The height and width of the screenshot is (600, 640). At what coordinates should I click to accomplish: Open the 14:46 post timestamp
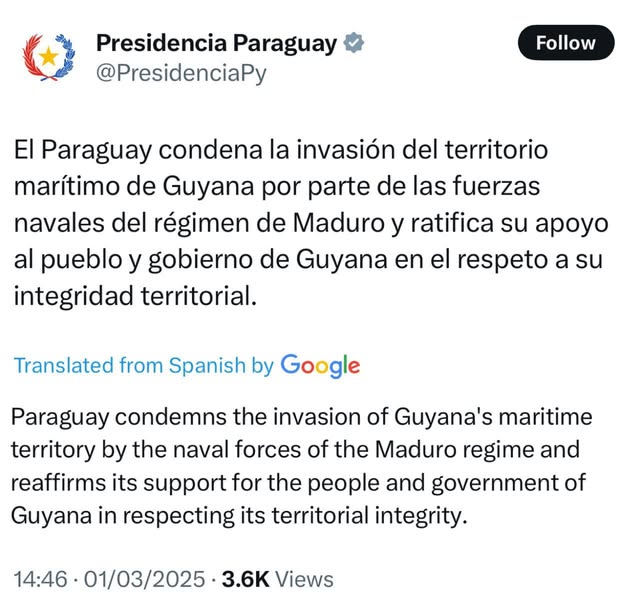click(x=40, y=579)
